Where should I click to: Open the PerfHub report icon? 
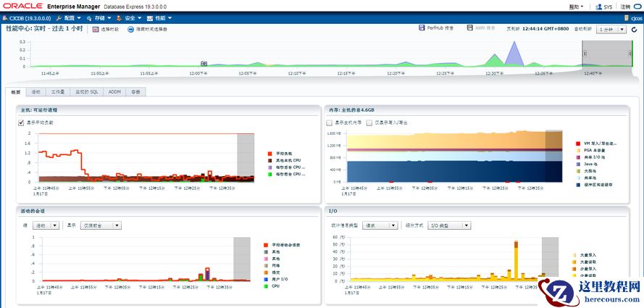422,28
